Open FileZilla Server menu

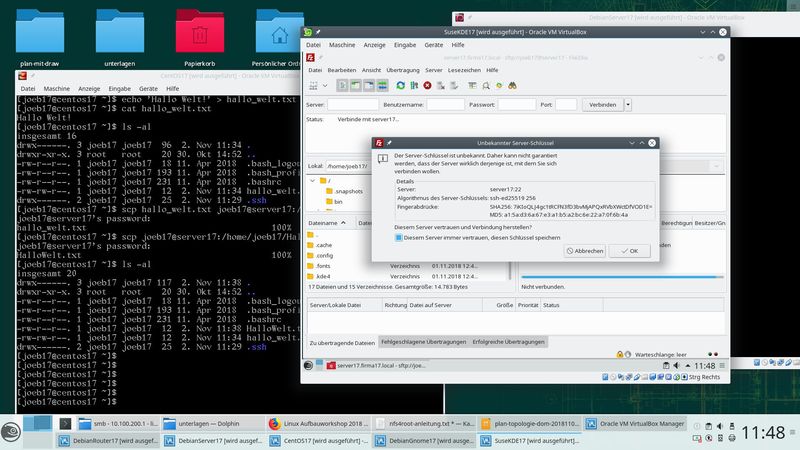coord(434,70)
